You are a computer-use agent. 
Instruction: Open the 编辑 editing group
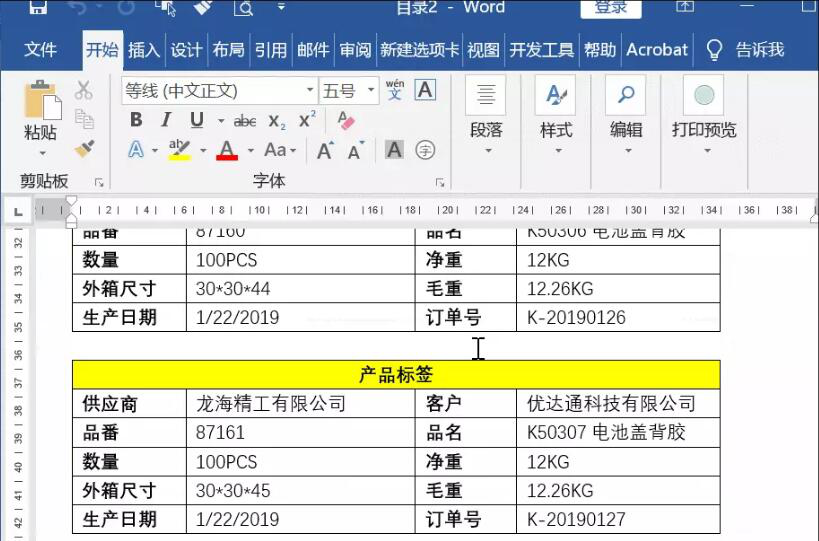point(626,116)
